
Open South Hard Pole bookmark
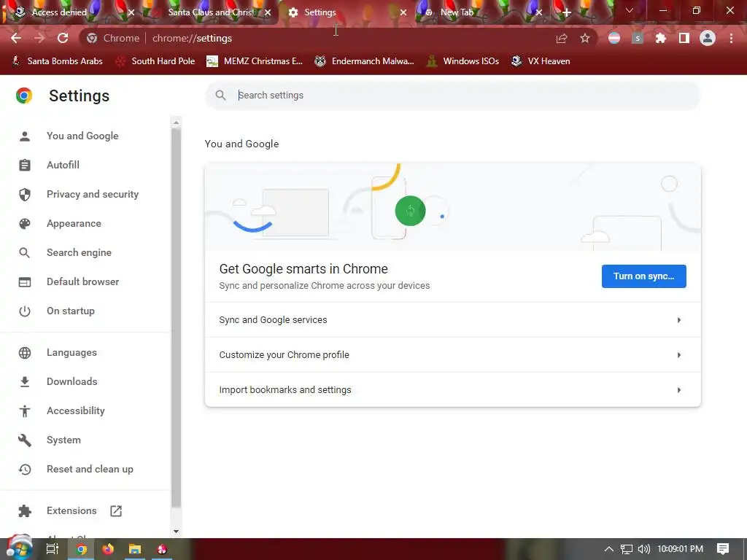pyautogui.click(x=155, y=61)
